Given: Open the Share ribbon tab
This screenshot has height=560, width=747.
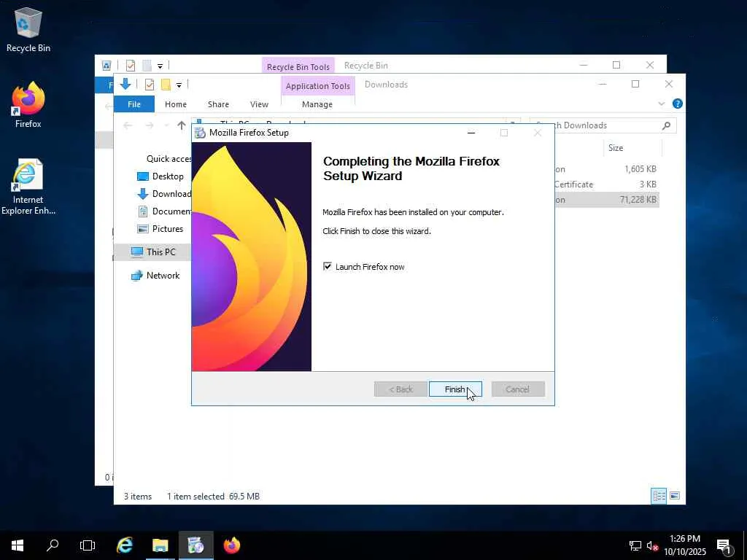Looking at the screenshot, I should (218, 104).
